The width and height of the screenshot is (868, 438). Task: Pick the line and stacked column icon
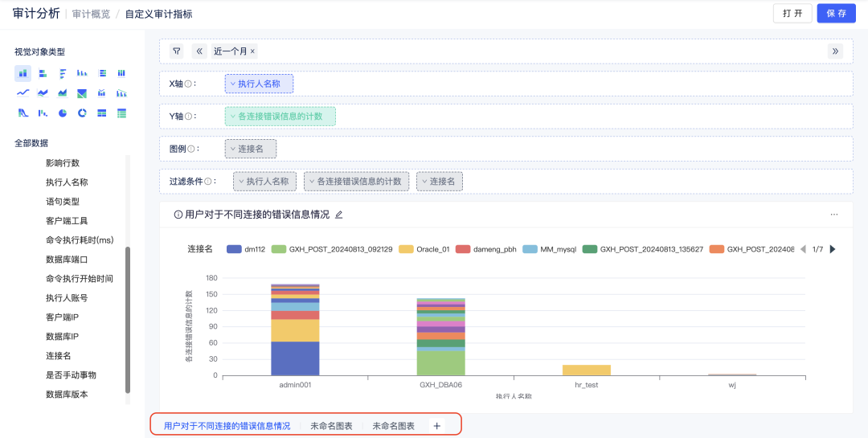[x=102, y=93]
